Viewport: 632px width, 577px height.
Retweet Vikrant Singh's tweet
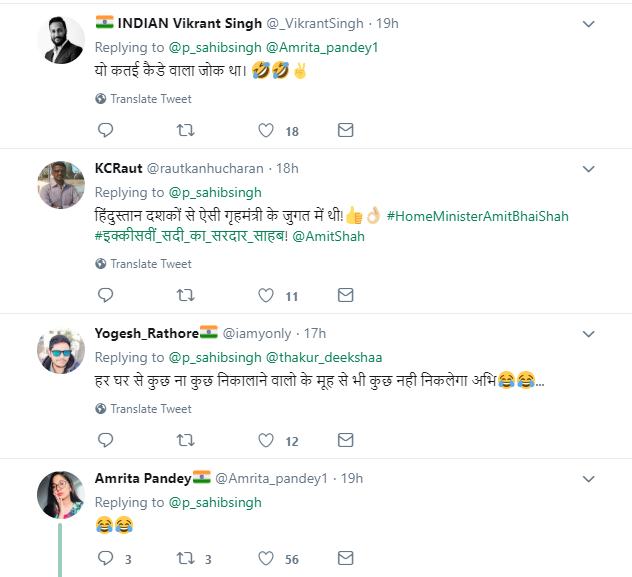(x=185, y=131)
